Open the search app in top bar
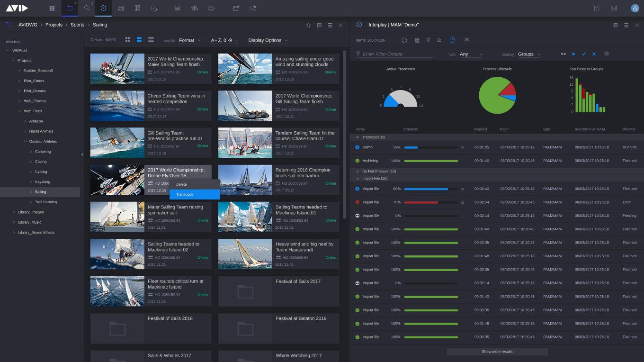The width and height of the screenshot is (644, 362). click(87, 8)
